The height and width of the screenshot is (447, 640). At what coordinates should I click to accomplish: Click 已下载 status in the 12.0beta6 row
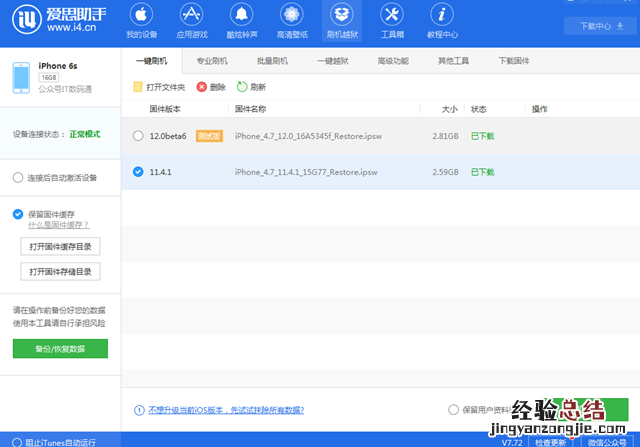pyautogui.click(x=482, y=136)
